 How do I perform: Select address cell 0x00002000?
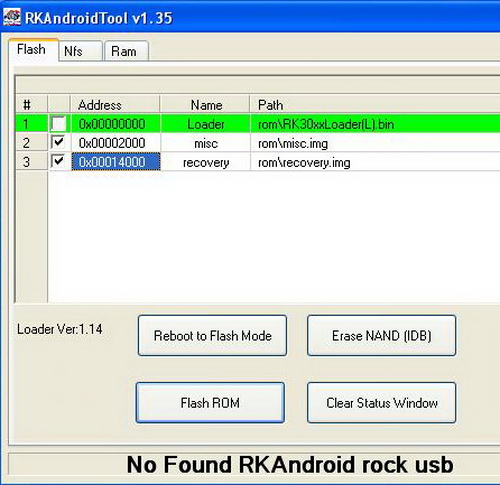tap(116, 143)
